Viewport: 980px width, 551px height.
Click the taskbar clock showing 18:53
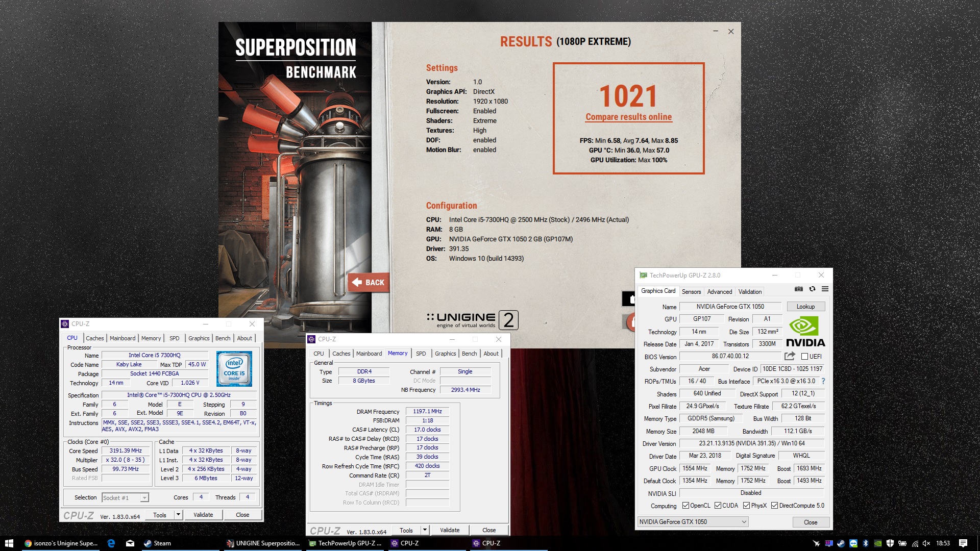tap(943, 543)
